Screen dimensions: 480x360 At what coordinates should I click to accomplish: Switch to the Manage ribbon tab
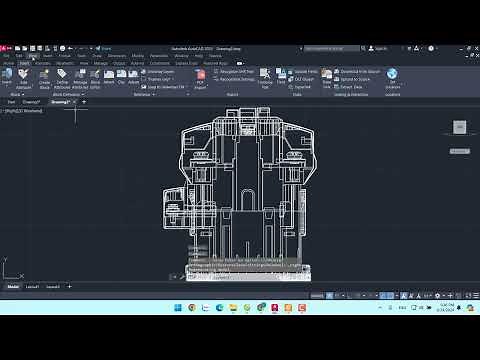100,63
